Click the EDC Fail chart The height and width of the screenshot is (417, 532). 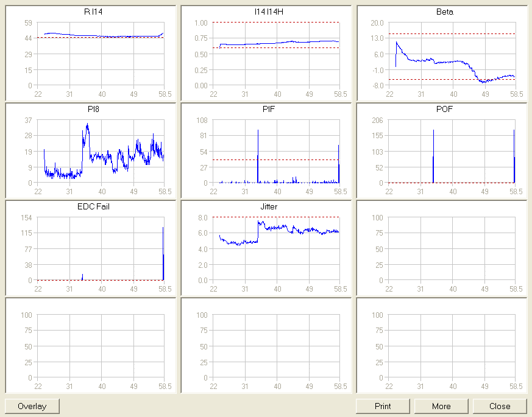(x=101, y=249)
